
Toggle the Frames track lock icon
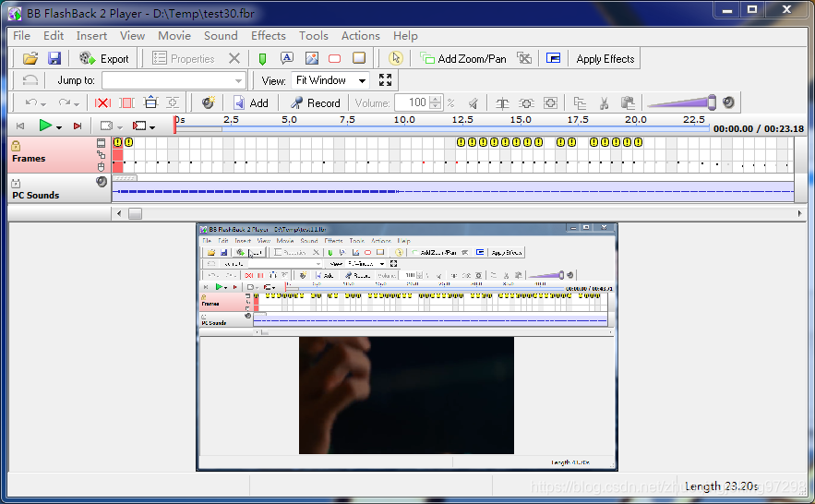[x=16, y=146]
